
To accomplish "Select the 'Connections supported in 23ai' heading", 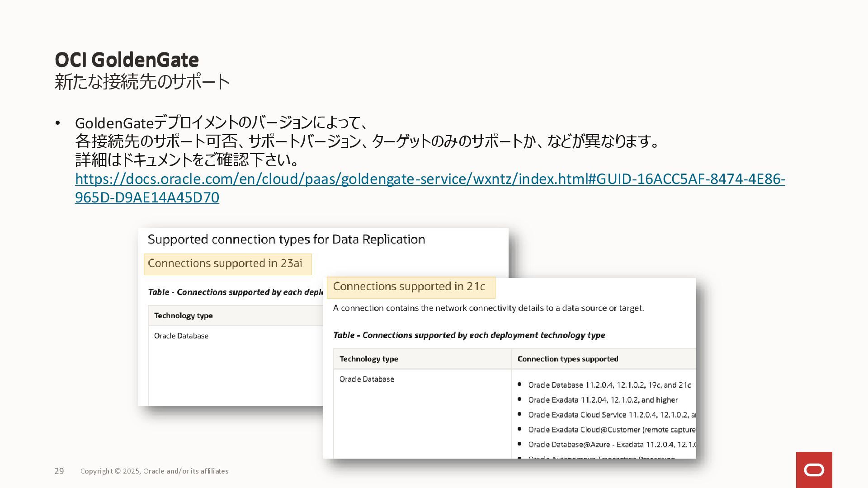I will (x=225, y=263).
